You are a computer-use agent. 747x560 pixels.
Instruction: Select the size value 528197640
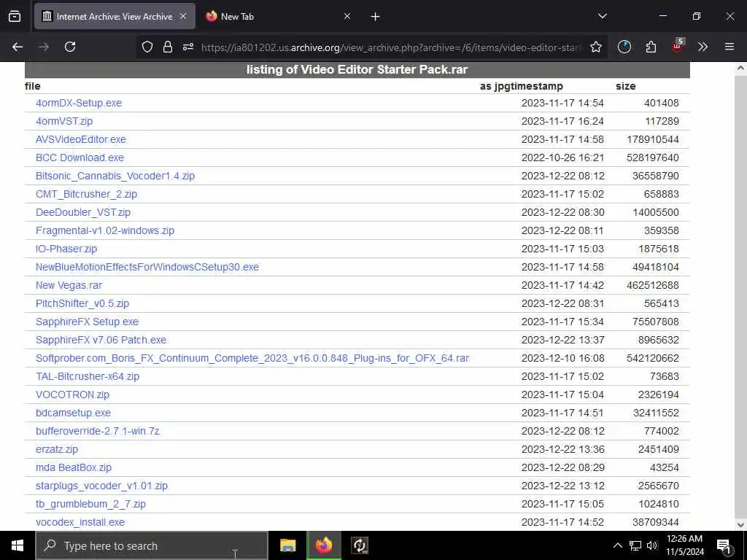[653, 157]
